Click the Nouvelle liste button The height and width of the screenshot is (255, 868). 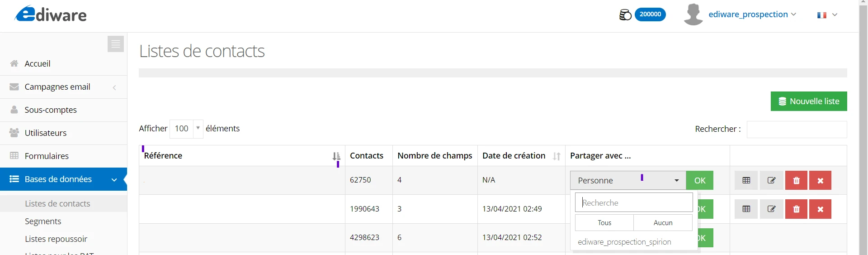coord(809,101)
